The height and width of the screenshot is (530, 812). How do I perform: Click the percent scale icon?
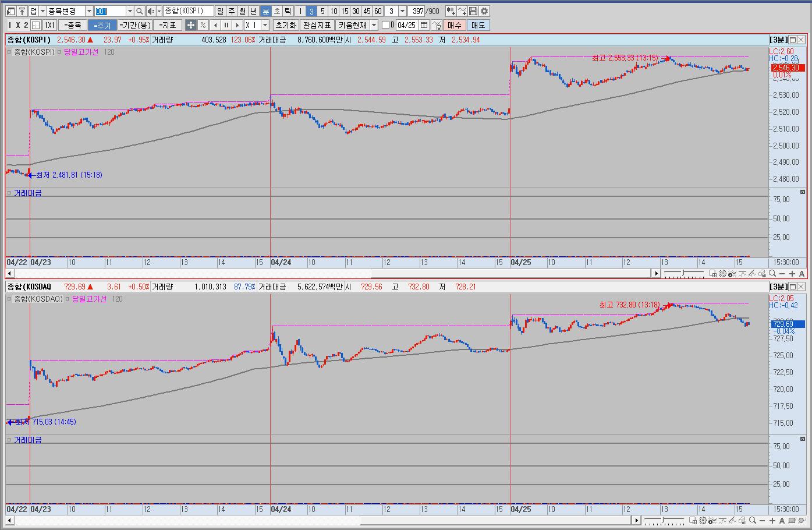[203, 25]
